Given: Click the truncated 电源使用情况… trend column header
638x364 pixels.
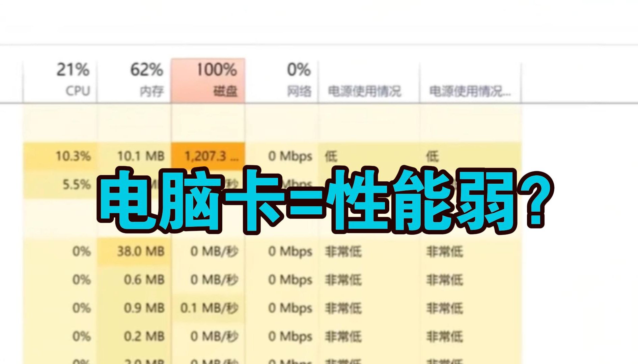Looking at the screenshot, I should pos(471,81).
